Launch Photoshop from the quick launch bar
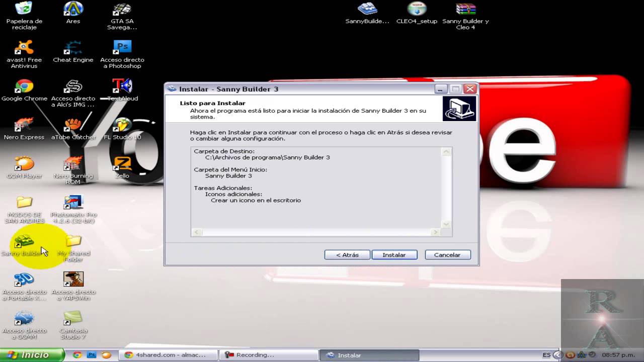Image resolution: width=644 pixels, height=362 pixels. [92, 355]
